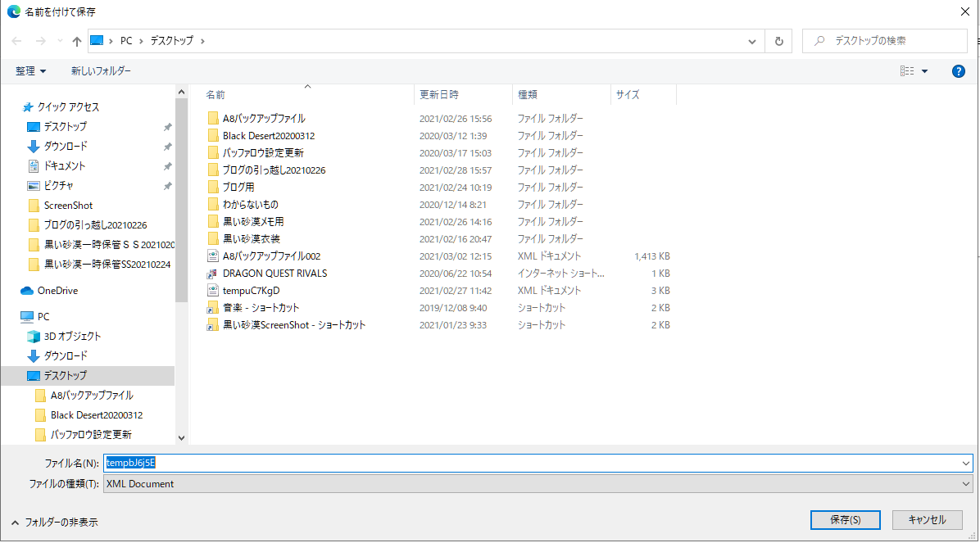Change view layout icon

907,71
